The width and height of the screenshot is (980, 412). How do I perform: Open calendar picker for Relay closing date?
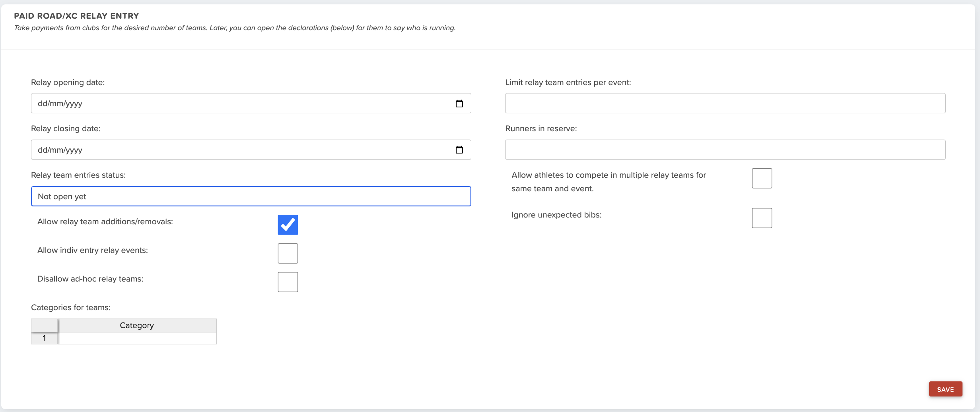459,150
